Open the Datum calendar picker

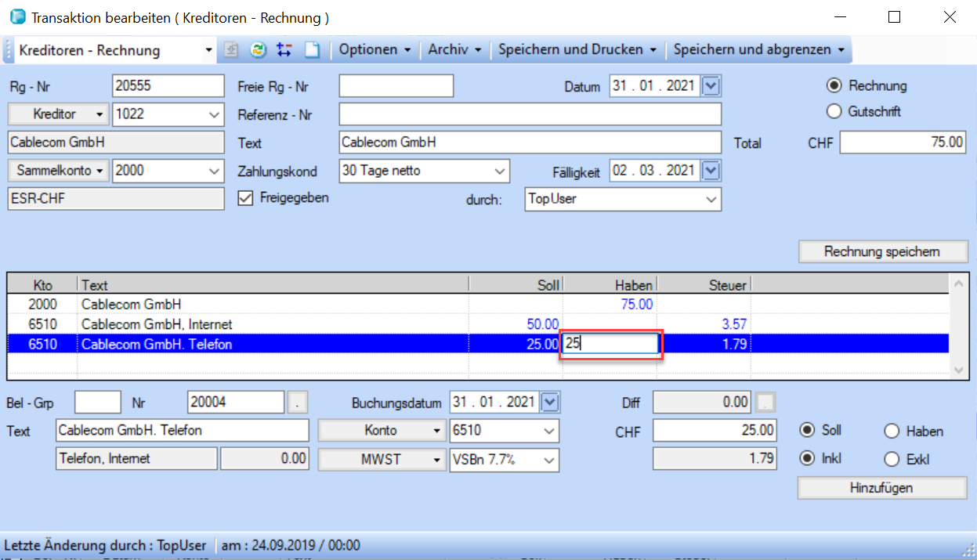pos(711,86)
